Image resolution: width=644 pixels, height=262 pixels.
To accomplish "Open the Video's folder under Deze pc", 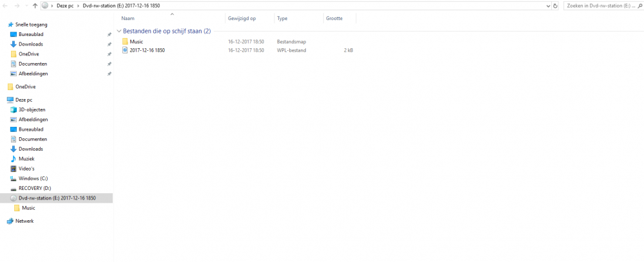I will click(26, 169).
